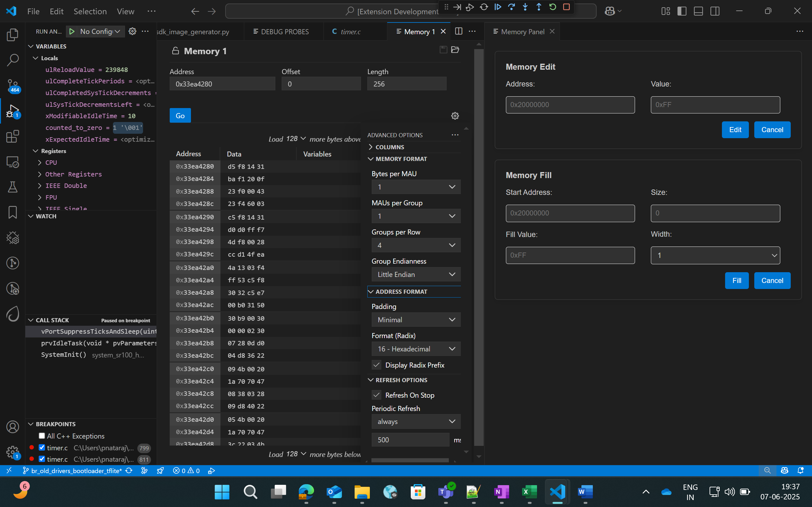Click the Go button under Address
The image size is (812, 507).
180,116
